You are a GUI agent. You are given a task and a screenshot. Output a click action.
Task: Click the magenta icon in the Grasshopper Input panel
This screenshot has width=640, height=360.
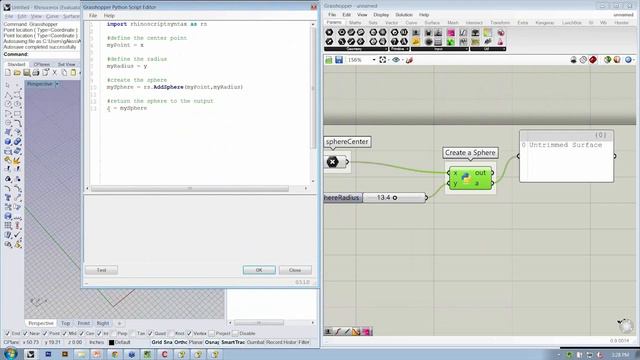point(451,33)
